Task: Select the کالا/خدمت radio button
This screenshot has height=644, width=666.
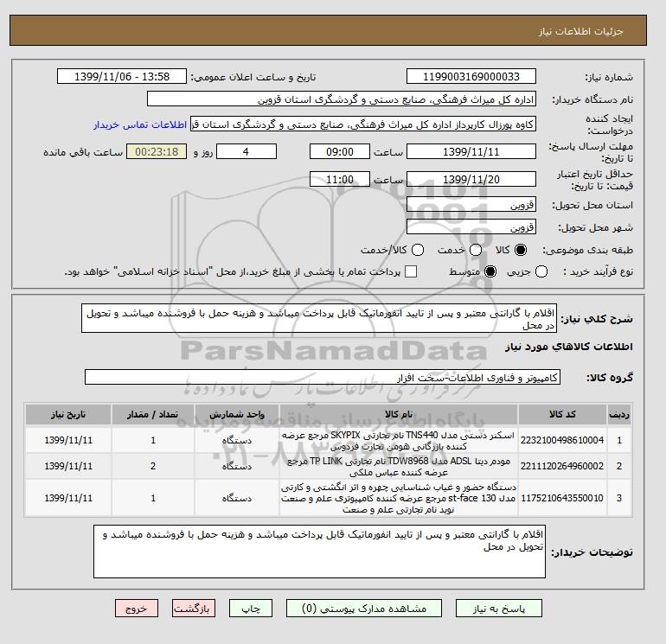Action: coord(418,250)
